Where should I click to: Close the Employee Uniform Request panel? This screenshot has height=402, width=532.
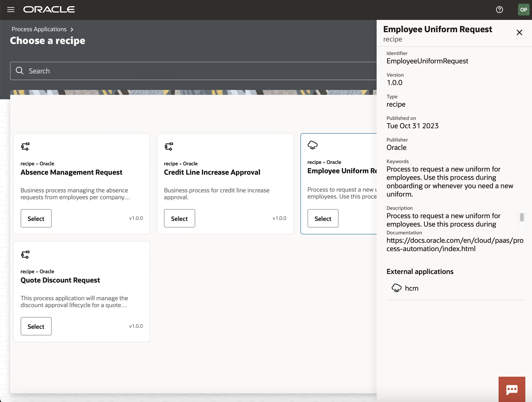519,32
